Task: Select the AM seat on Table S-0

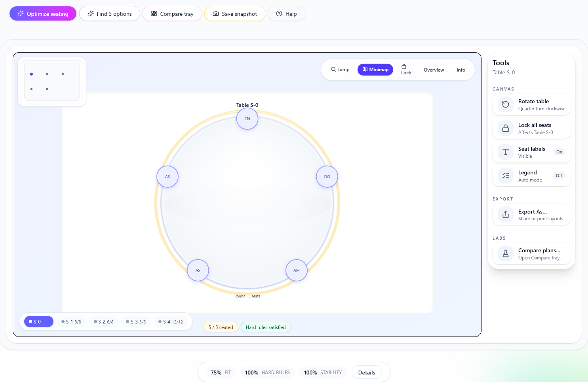Action: [x=297, y=270]
